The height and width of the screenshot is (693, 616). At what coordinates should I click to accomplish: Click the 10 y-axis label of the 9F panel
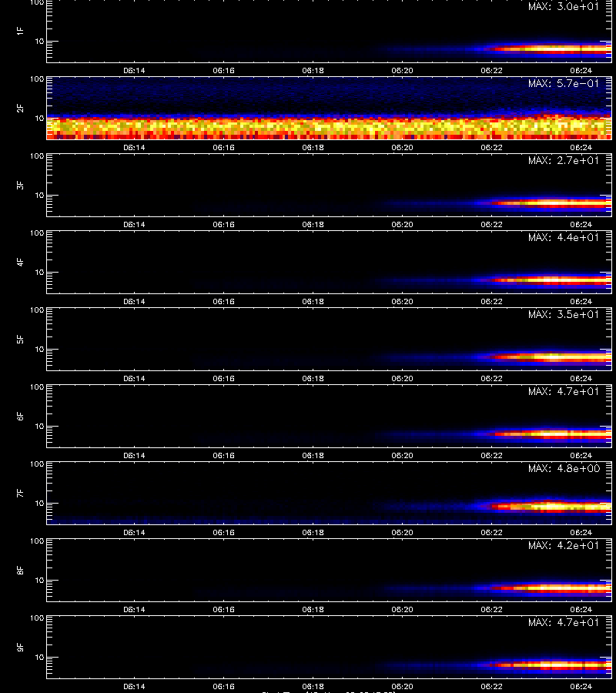39,658
